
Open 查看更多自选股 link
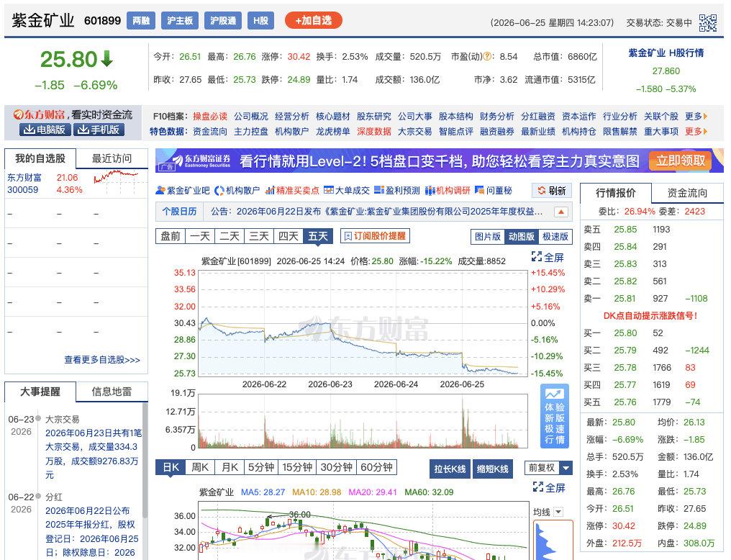pyautogui.click(x=102, y=360)
